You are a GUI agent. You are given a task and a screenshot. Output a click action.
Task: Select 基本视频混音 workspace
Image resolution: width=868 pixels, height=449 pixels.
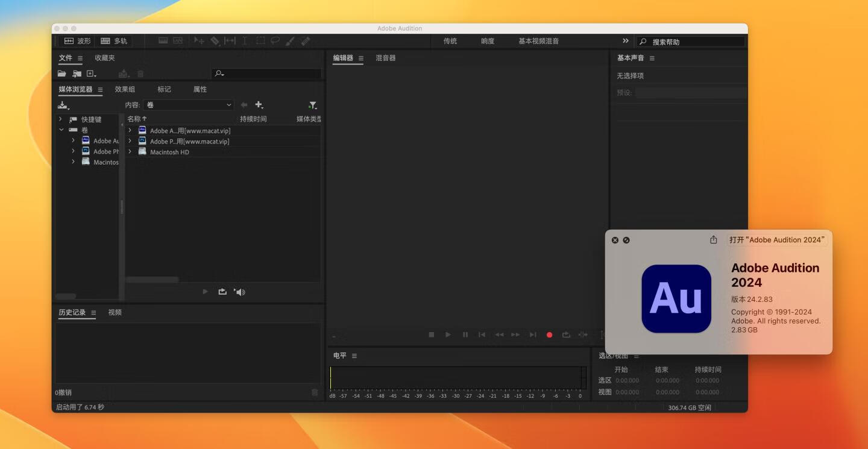(538, 41)
